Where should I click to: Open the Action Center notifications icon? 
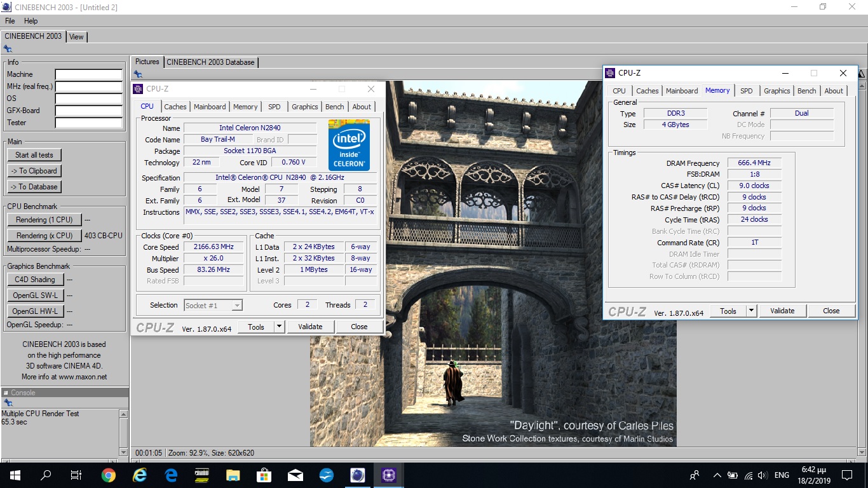[x=847, y=475]
